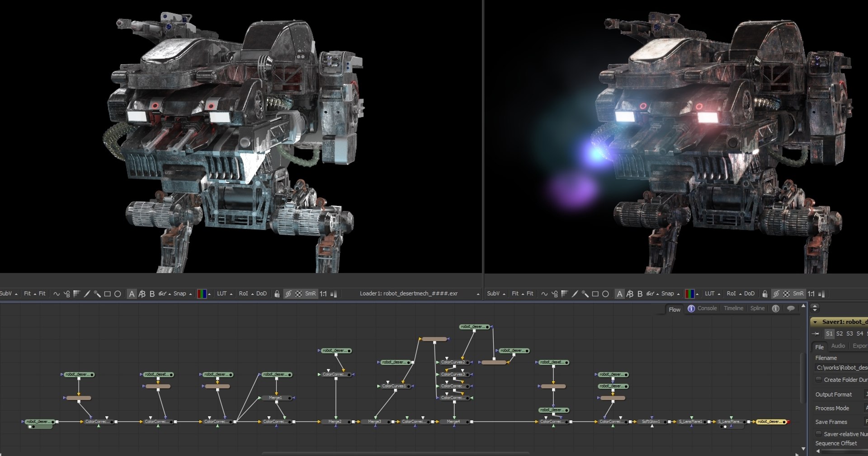Click the Filename path input field
868x456 pixels.
tap(841, 368)
